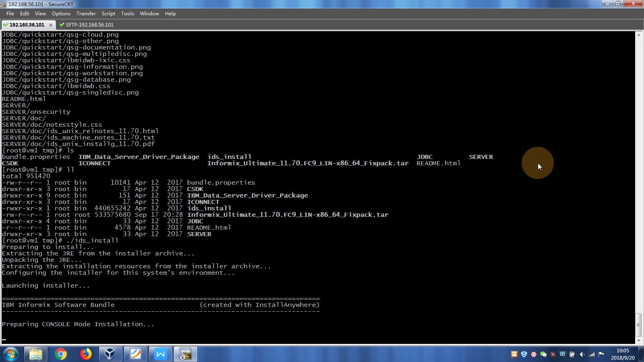Viewport: 644px width, 362px height.
Task: Open the Tools menu
Action: pyautogui.click(x=128, y=13)
